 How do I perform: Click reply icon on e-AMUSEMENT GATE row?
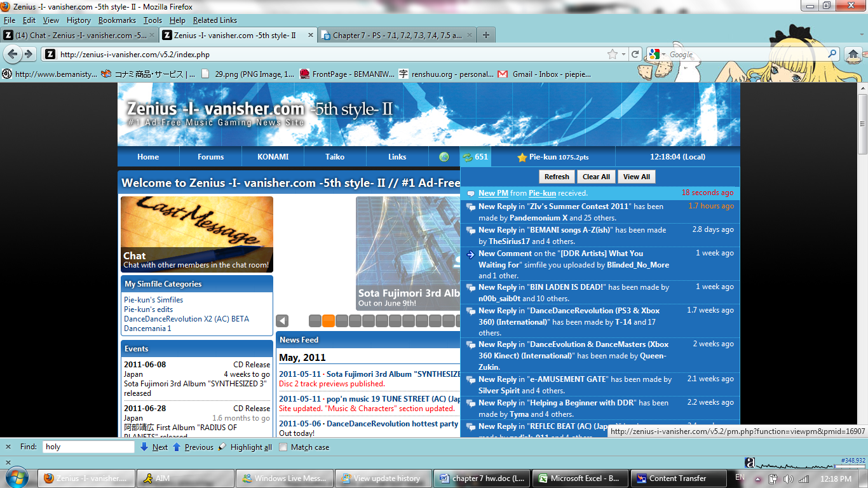click(x=471, y=380)
